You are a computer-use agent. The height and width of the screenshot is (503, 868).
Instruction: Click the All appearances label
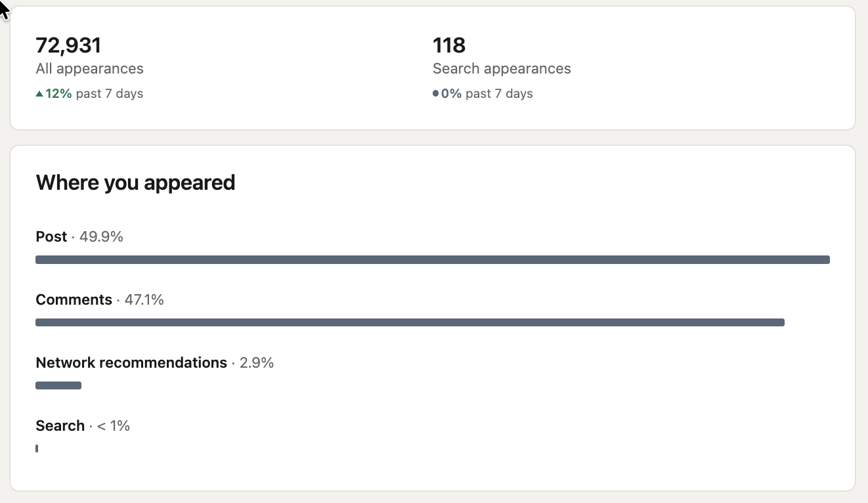click(x=89, y=69)
